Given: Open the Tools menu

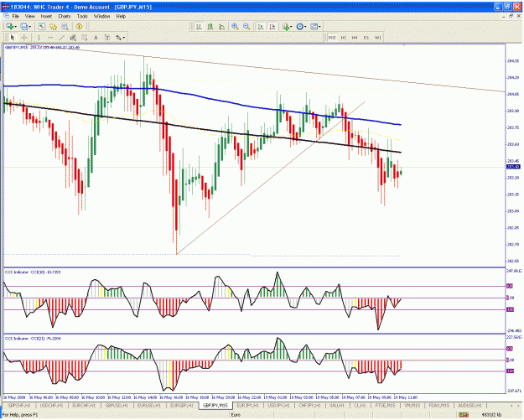Looking at the screenshot, I should tap(82, 16).
